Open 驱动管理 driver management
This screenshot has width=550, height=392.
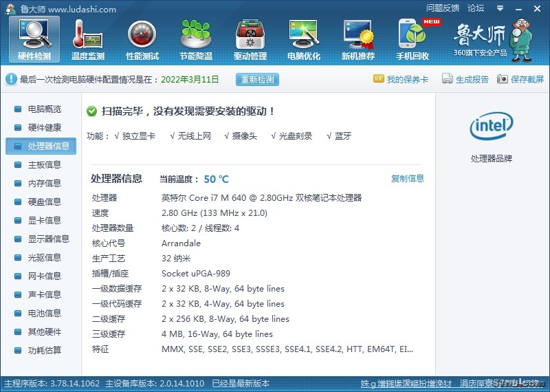click(x=250, y=39)
